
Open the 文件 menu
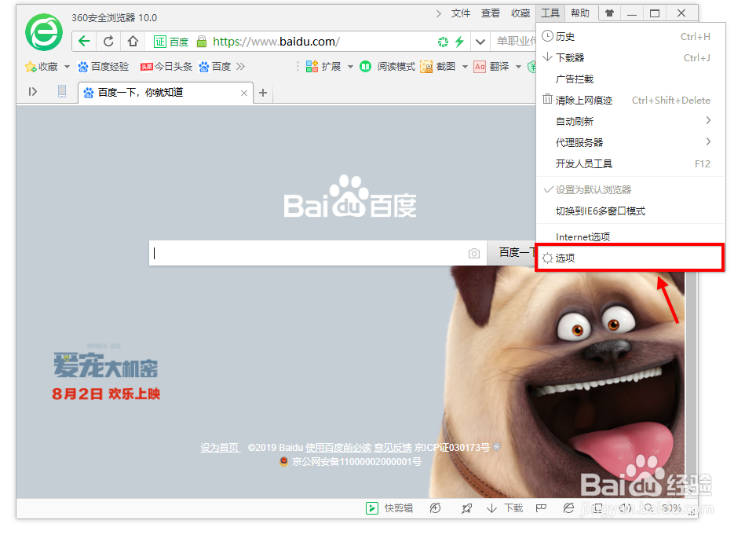[461, 13]
